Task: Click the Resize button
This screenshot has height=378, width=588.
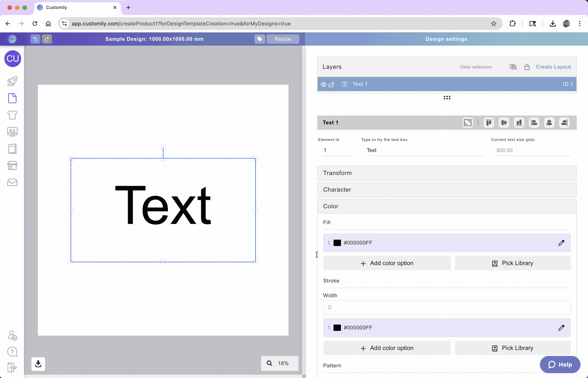Action: click(283, 39)
